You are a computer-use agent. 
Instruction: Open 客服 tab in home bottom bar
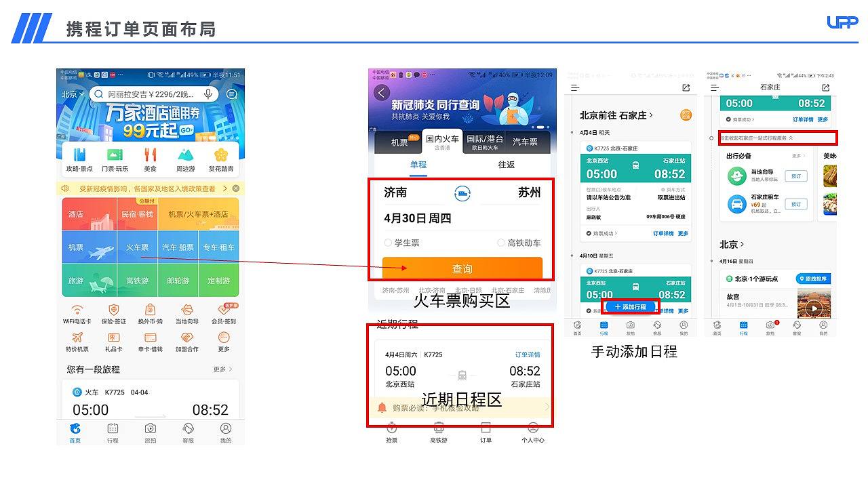click(188, 433)
